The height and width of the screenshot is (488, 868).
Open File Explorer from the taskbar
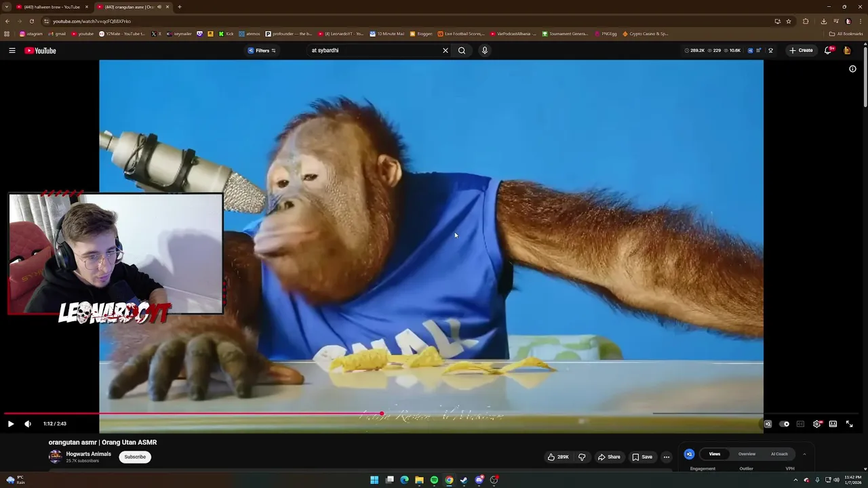[419, 480]
